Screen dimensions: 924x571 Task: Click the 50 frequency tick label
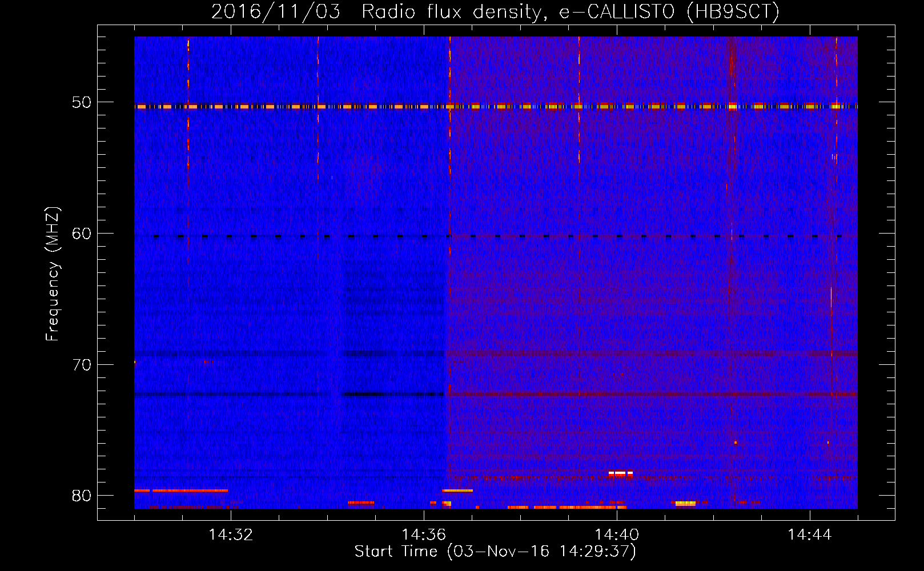[x=82, y=102]
